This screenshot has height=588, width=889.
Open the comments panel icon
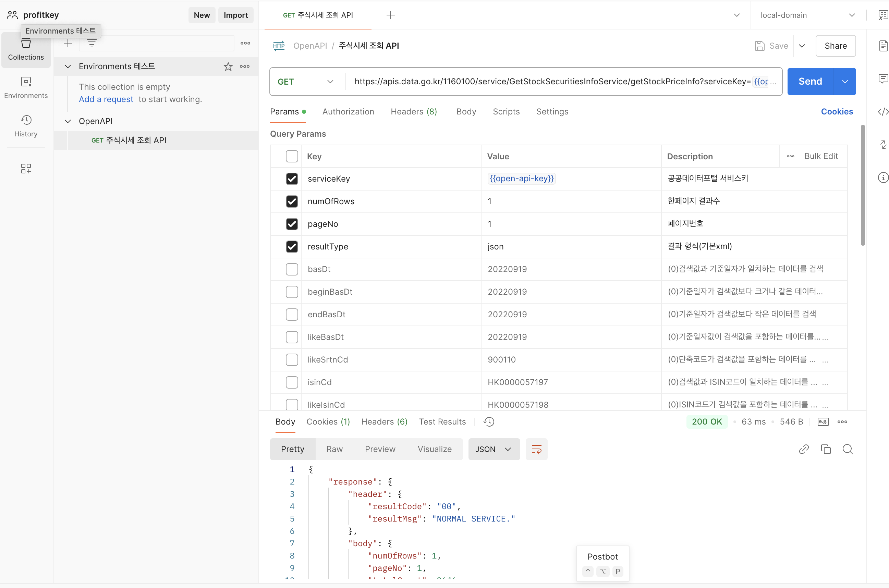click(x=883, y=78)
